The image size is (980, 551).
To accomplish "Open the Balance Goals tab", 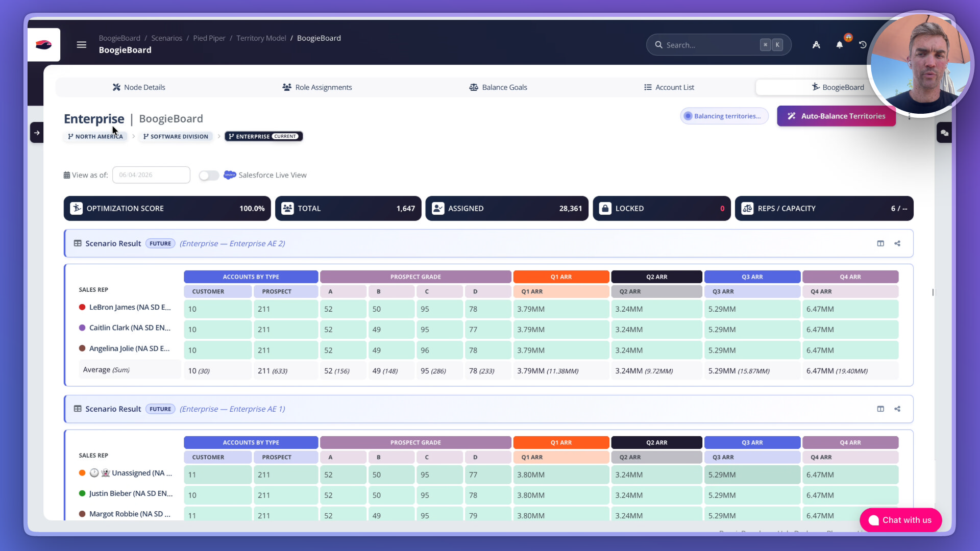I will click(x=498, y=87).
